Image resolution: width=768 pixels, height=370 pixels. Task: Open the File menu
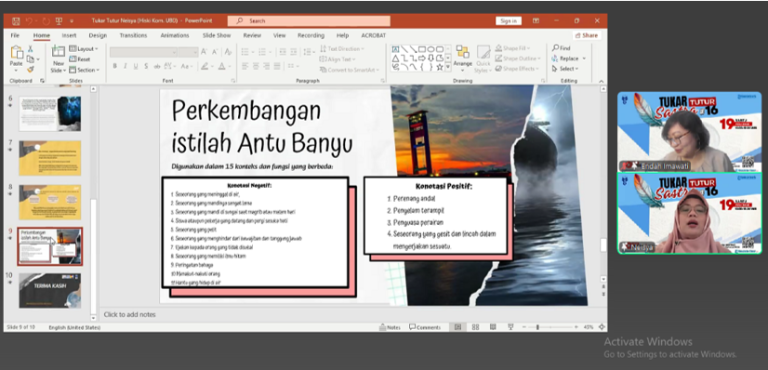[x=15, y=36]
